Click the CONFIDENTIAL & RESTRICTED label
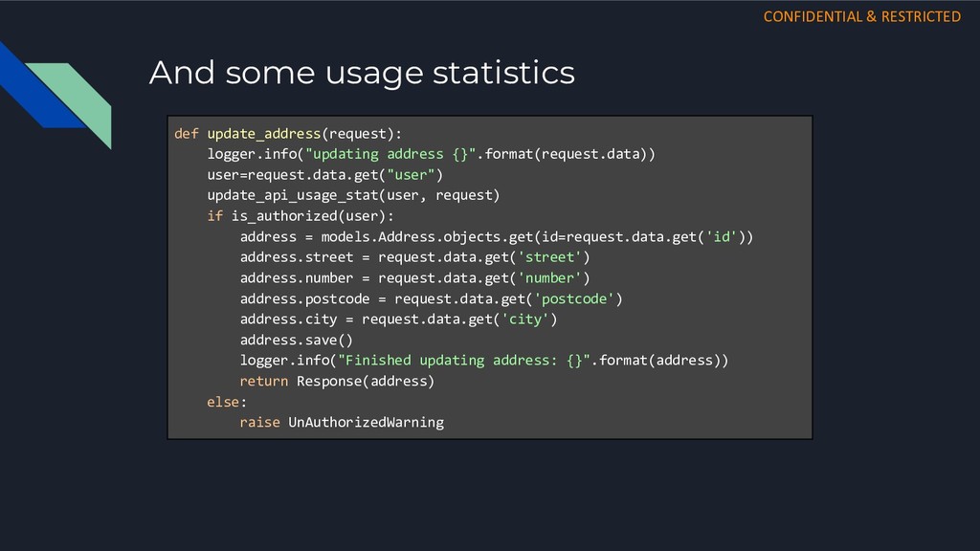The height and width of the screenshot is (551, 980). tap(862, 17)
